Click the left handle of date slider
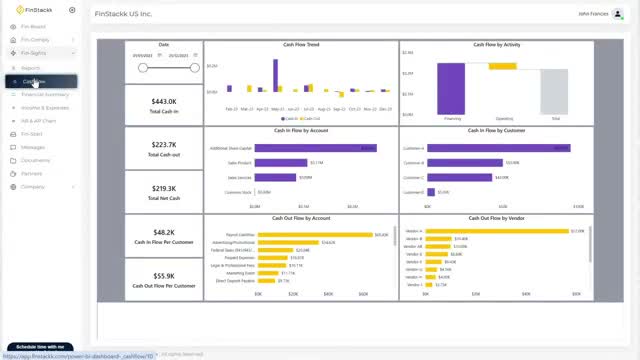 [x=143, y=68]
